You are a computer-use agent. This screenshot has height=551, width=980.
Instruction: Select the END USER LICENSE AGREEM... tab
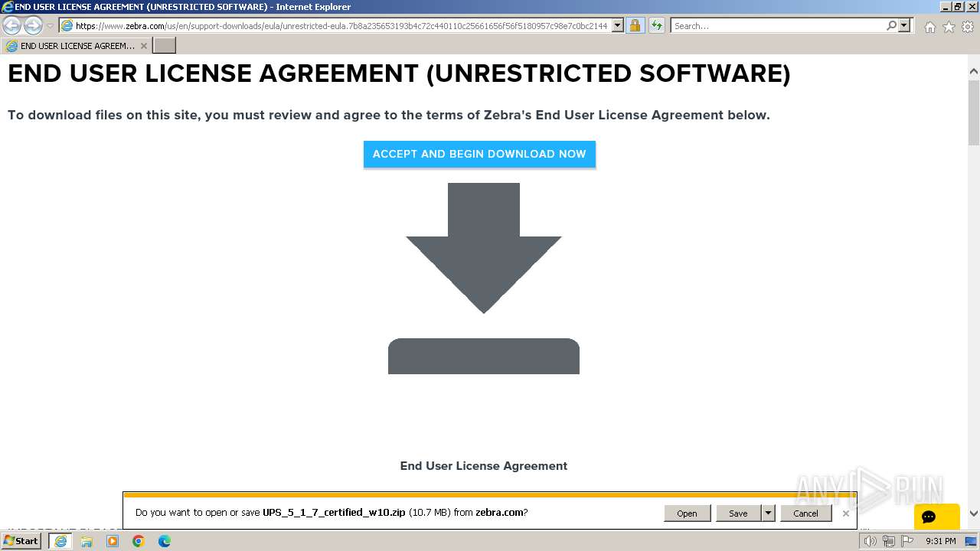pyautogui.click(x=77, y=46)
